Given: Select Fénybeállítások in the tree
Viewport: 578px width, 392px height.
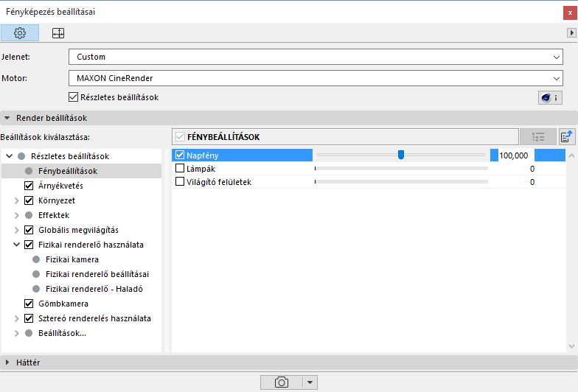Looking at the screenshot, I should (68, 171).
